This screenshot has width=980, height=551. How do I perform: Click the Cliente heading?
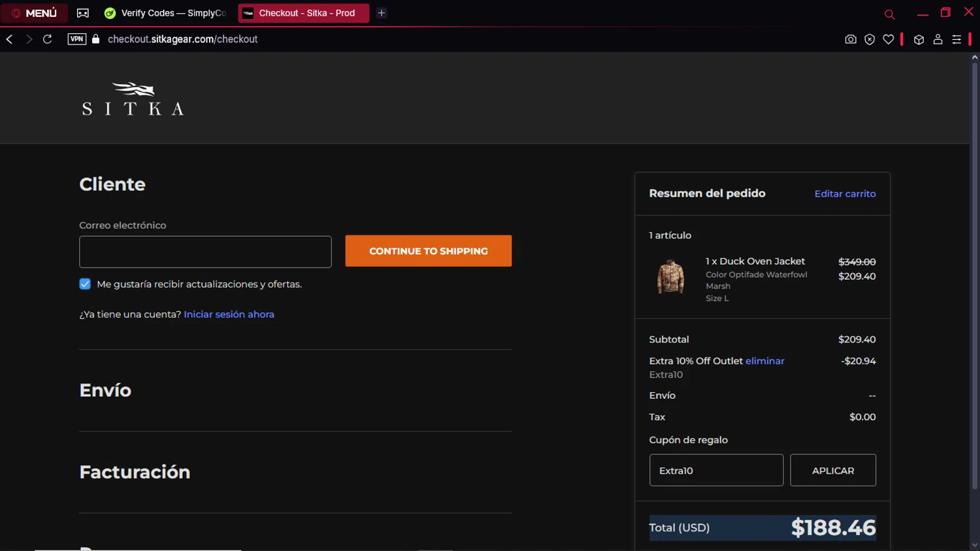click(x=112, y=184)
